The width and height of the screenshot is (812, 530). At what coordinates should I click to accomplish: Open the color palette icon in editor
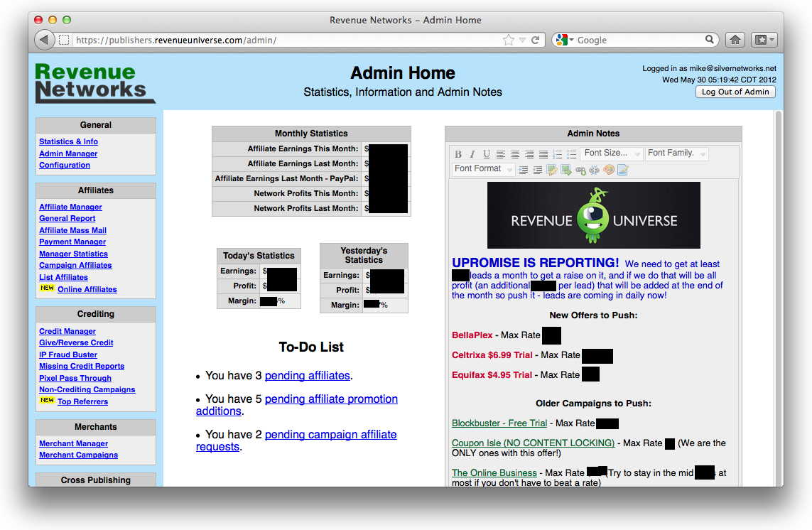click(609, 169)
